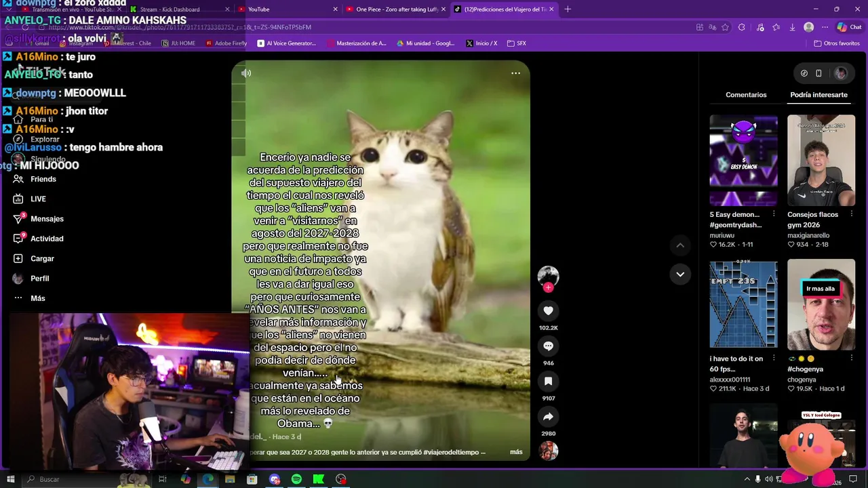This screenshot has height=488, width=868.
Task: Open comments via the speech bubble icon
Action: [548, 346]
